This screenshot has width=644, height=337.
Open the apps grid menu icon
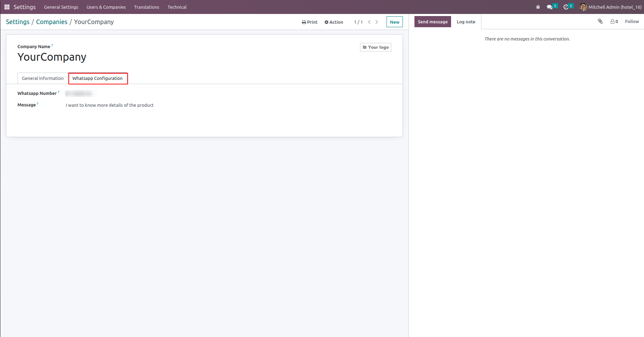tap(7, 7)
